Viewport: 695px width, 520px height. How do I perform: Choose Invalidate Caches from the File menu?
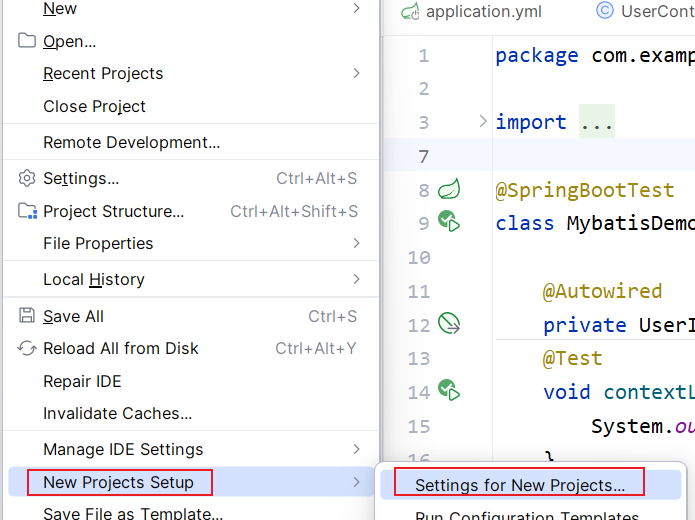117,413
